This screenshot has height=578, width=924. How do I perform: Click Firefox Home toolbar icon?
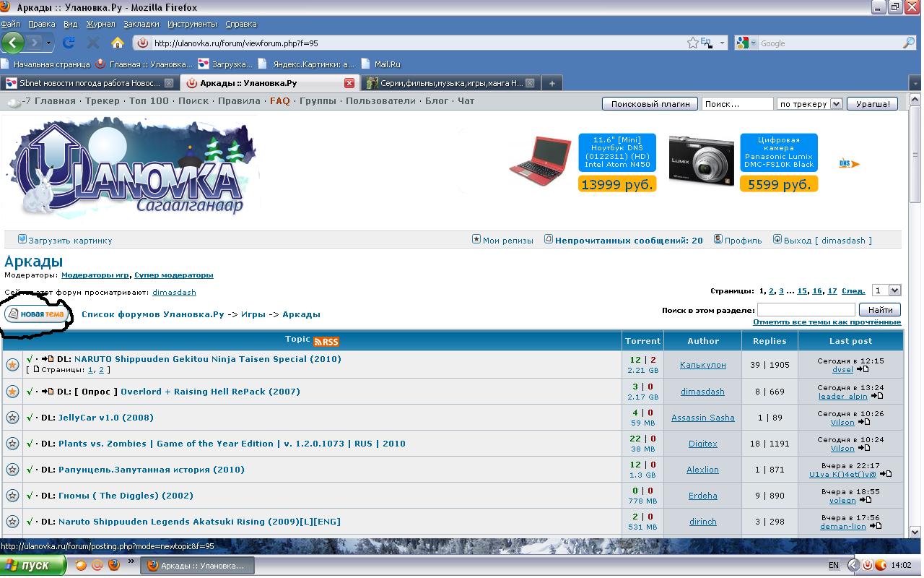coord(117,43)
